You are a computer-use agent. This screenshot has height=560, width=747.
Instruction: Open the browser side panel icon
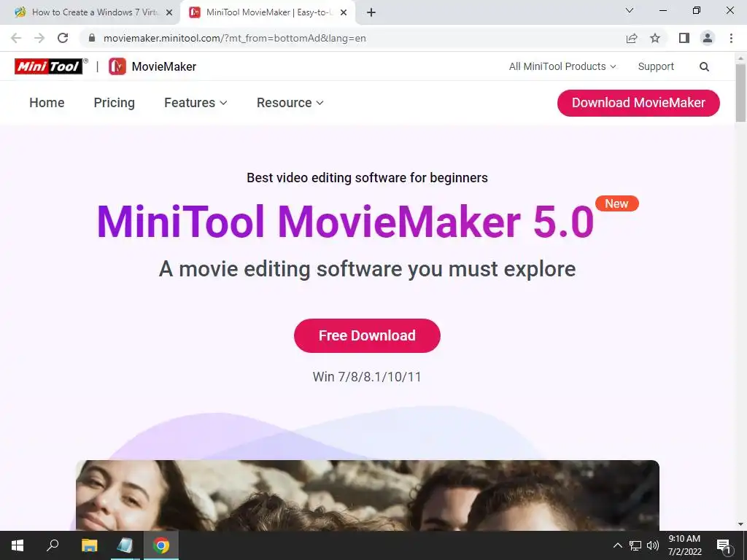tap(684, 38)
